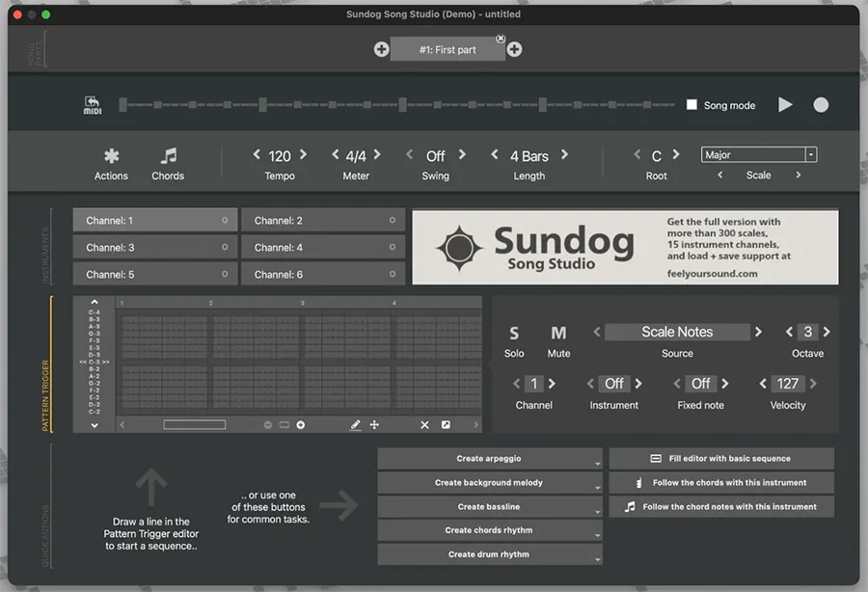
Task: Open the Actions menu asterisk icon
Action: coord(111,156)
